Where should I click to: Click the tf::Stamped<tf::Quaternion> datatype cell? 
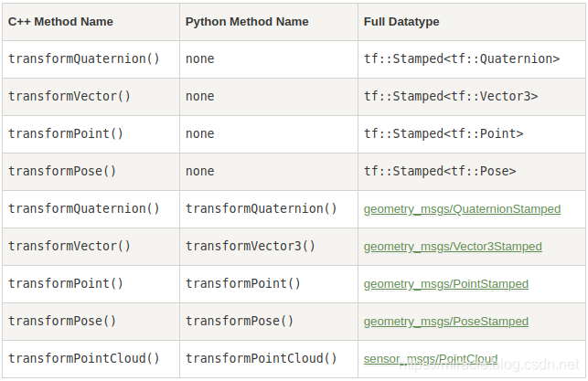coord(461,58)
